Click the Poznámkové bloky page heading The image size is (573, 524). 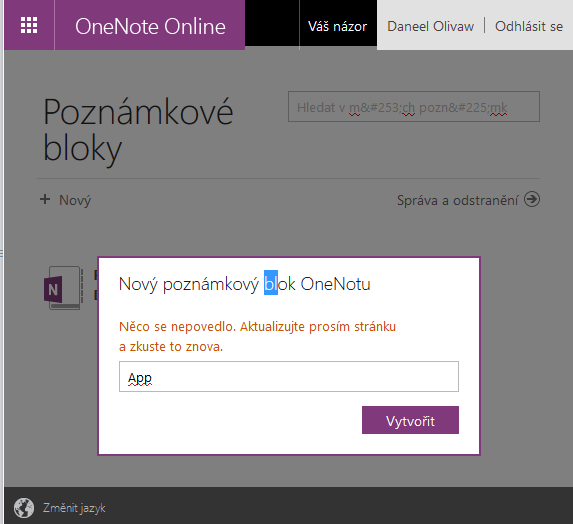point(138,129)
